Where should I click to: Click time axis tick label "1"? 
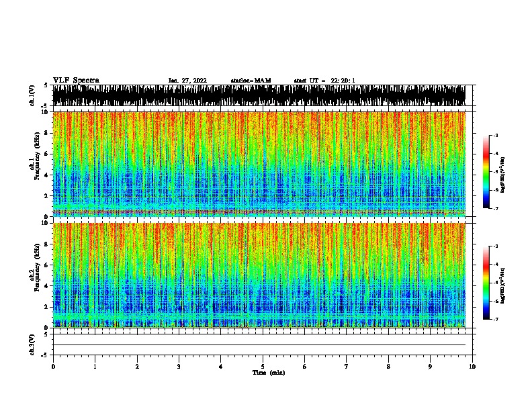click(x=95, y=367)
